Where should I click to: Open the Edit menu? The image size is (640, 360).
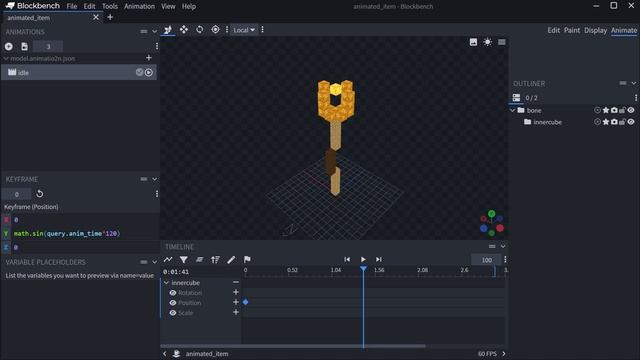point(89,7)
